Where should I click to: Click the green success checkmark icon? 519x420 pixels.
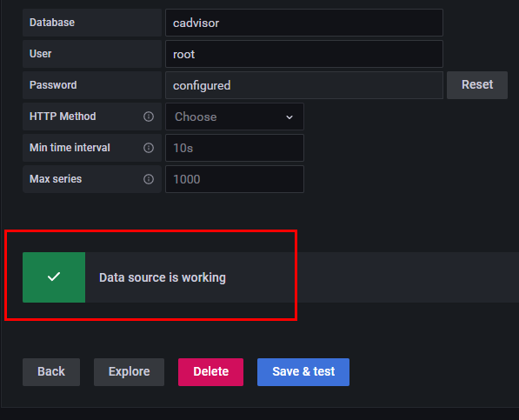tap(54, 277)
